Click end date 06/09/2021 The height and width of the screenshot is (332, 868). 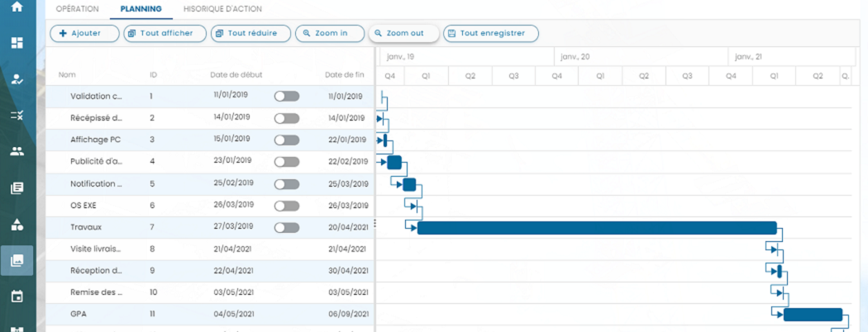348,315
